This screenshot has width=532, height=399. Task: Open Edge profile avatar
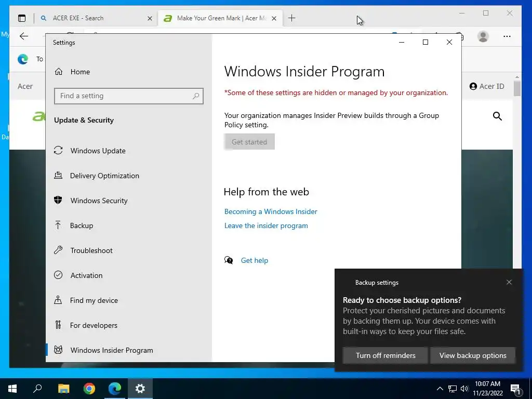483,36
